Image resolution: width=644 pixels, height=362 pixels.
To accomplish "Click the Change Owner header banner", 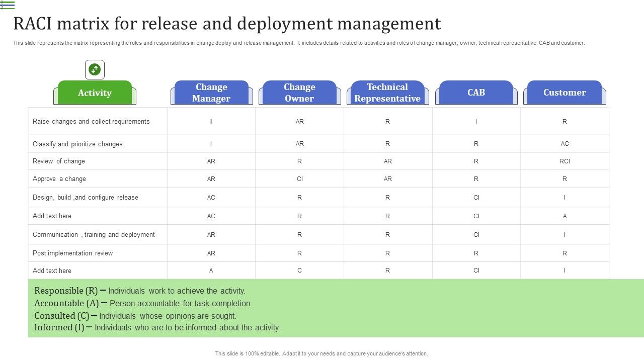I will [300, 93].
